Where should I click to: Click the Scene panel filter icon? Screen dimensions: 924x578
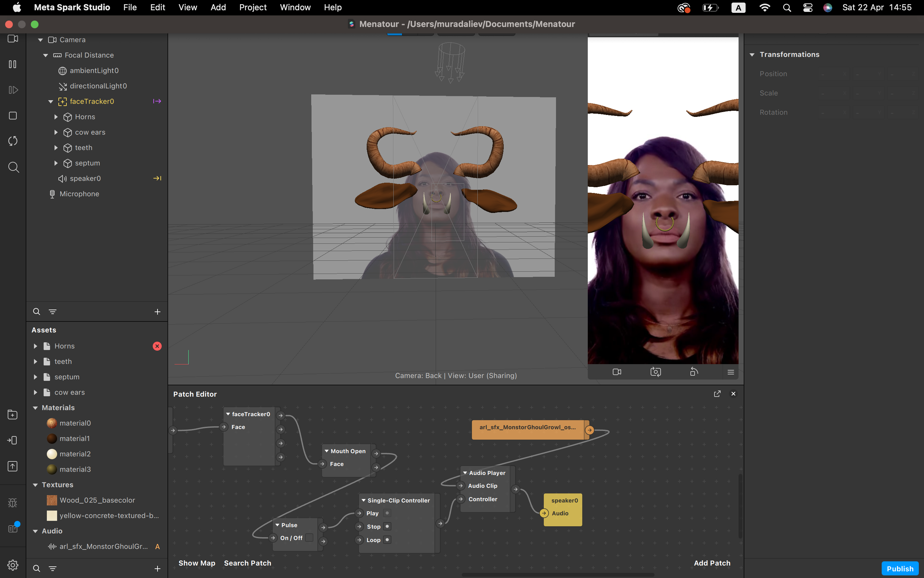[53, 311]
